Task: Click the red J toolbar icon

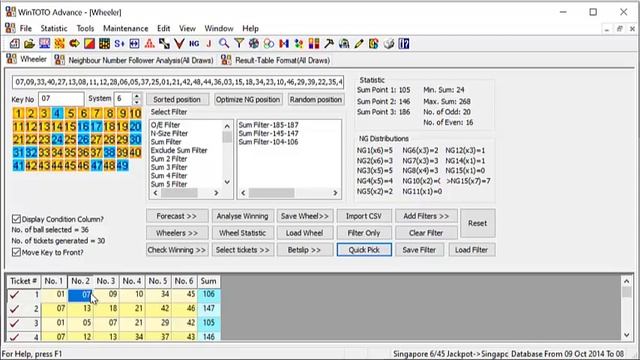Action: click(209, 44)
